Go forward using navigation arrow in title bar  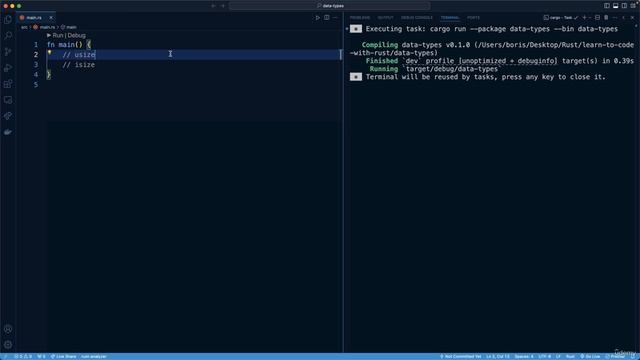223,6
